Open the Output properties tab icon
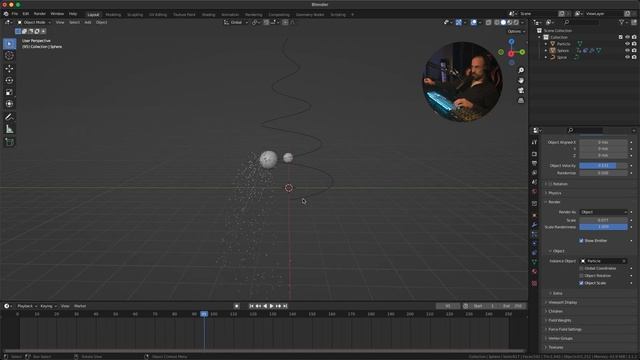The width and height of the screenshot is (640, 360). pos(534,163)
